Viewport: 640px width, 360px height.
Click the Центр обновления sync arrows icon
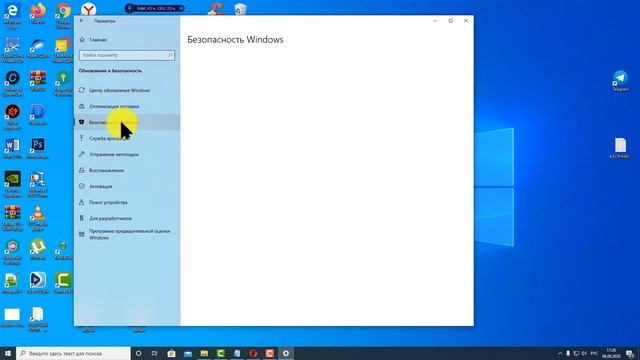click(82, 90)
